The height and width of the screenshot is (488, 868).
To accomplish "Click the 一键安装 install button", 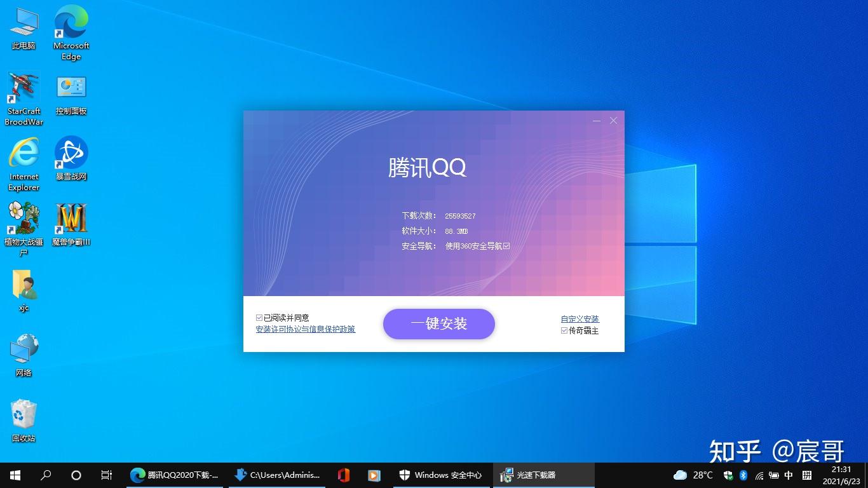I will (x=438, y=324).
